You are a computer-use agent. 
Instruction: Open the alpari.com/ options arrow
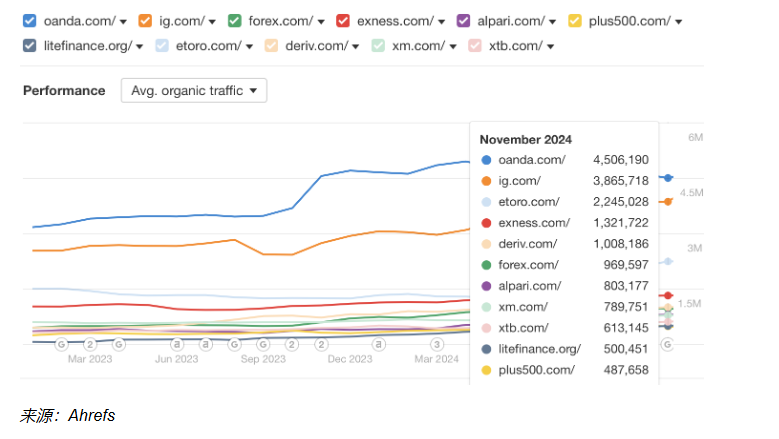(x=553, y=21)
